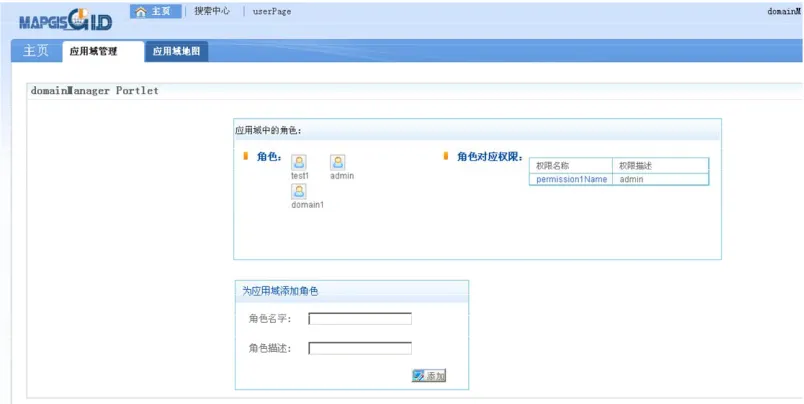
Task: Open the userPage navigation item
Action: coord(272,12)
